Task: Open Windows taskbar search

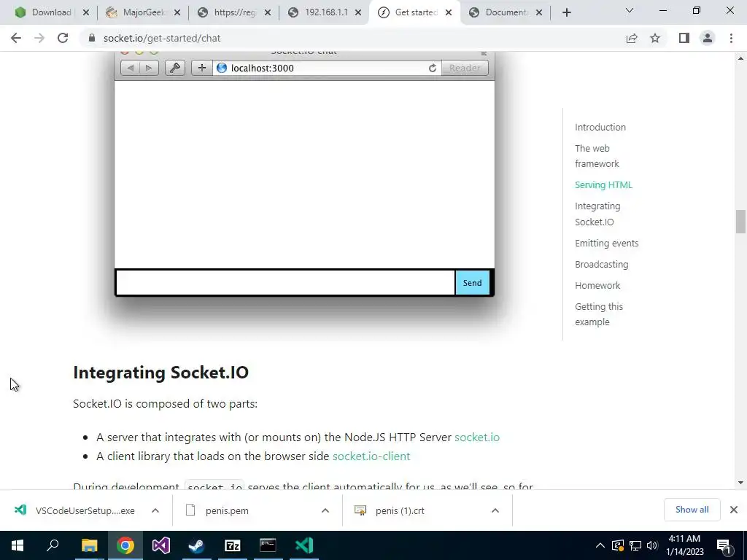Action: (53, 545)
